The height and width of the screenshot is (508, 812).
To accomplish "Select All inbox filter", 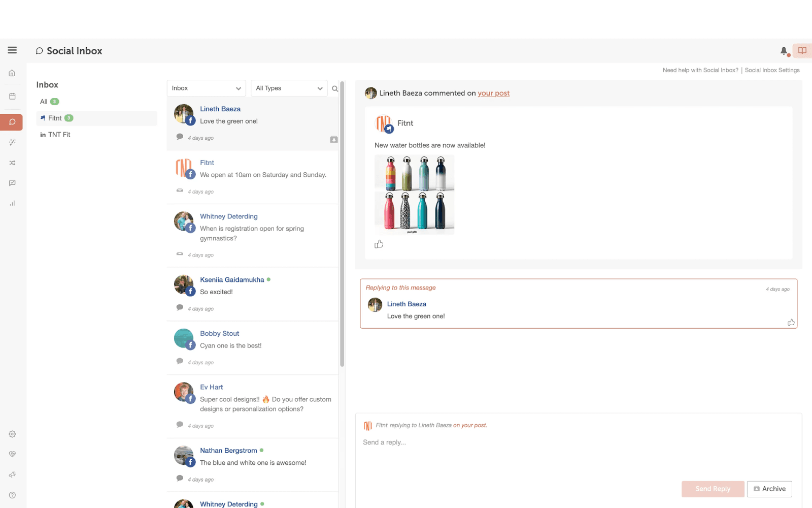I will coord(49,102).
